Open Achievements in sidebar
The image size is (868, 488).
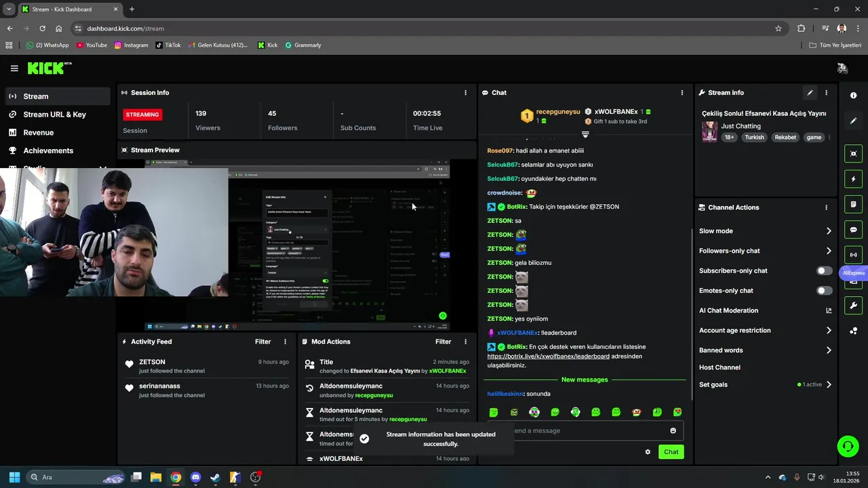pos(58,150)
